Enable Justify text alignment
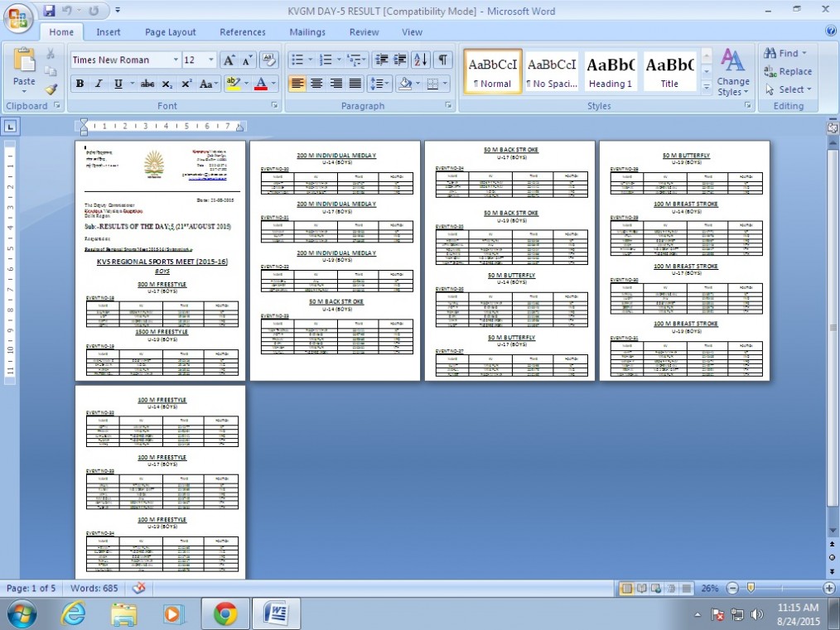 [355, 84]
